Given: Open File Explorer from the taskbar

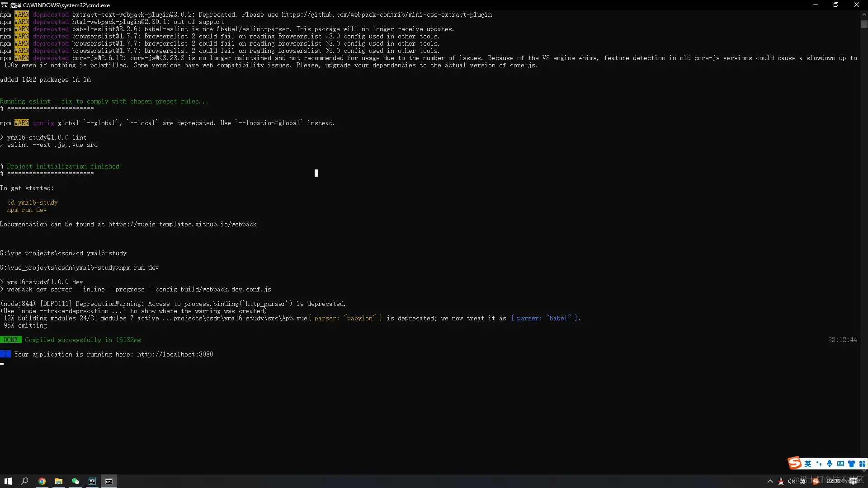Looking at the screenshot, I should [59, 481].
